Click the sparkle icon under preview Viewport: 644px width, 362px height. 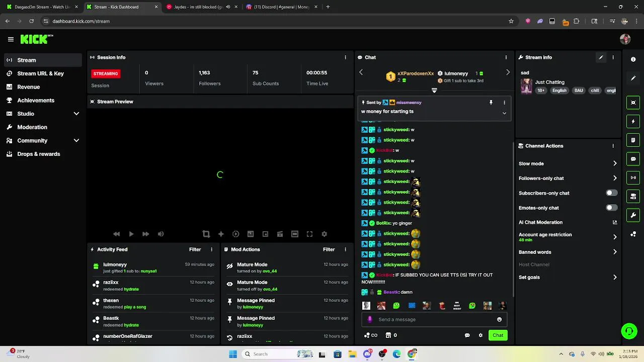click(x=221, y=234)
